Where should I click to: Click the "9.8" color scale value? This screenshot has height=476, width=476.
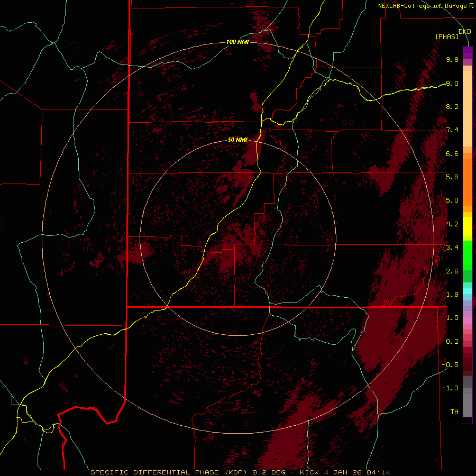452,59
